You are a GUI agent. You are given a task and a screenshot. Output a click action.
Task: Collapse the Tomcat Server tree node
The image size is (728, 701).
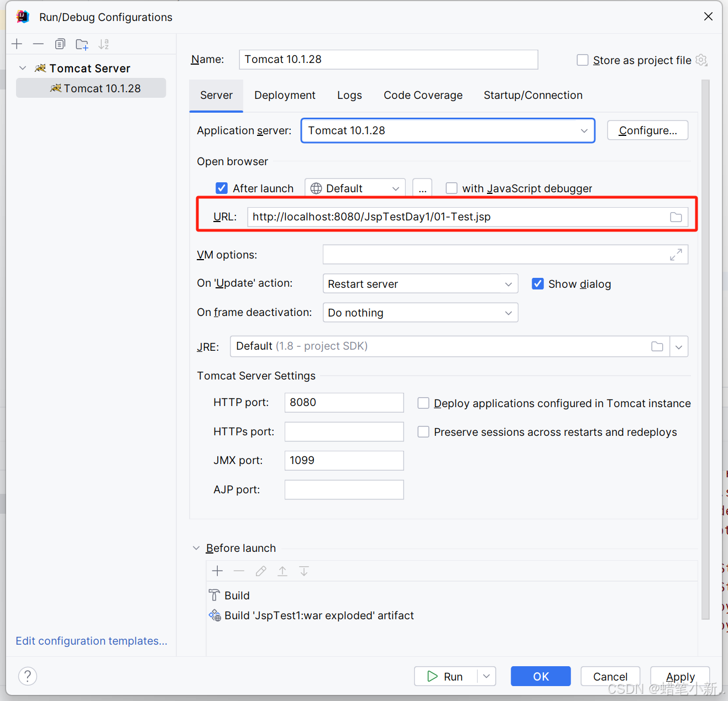(x=23, y=68)
